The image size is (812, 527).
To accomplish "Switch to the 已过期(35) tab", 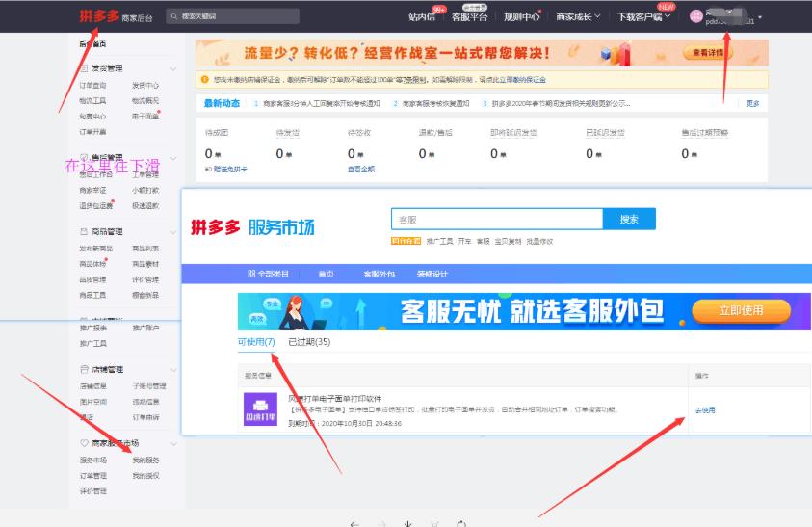I will [x=309, y=341].
